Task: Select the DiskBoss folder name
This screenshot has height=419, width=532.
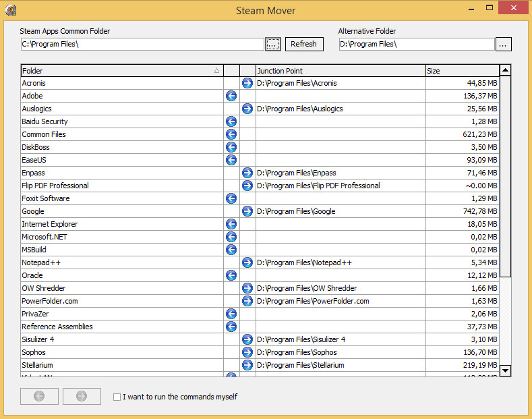Action: [x=36, y=147]
